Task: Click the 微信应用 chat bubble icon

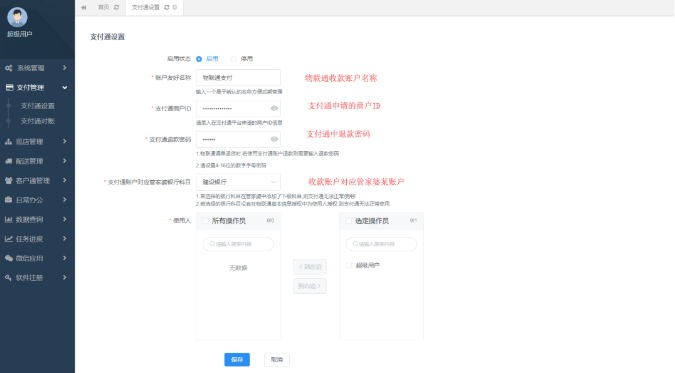Action: 9,258
